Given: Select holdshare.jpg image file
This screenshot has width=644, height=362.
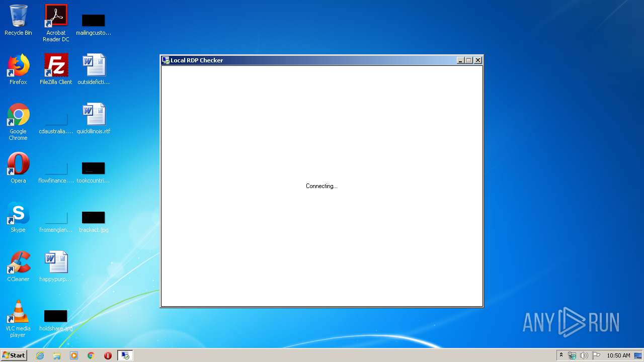Looking at the screenshot, I should 56,321.
